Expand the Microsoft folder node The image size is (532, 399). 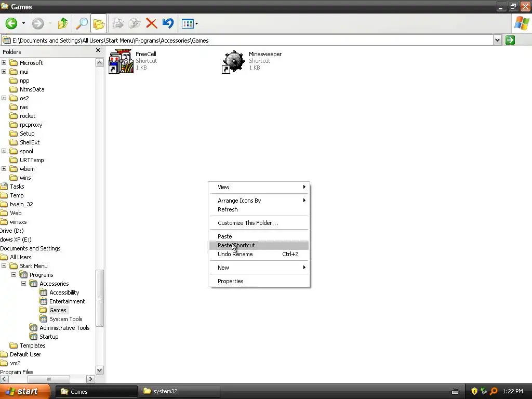point(4,62)
